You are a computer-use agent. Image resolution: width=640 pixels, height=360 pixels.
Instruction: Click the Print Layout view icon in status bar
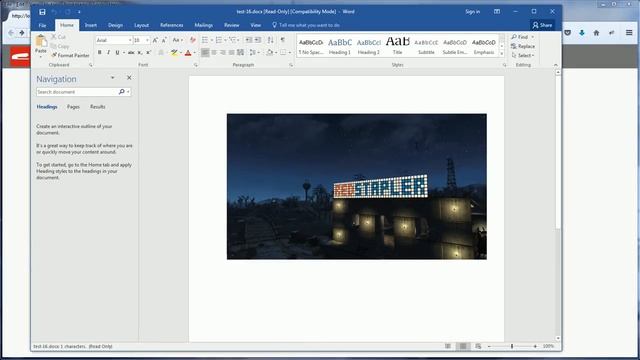(x=463, y=346)
